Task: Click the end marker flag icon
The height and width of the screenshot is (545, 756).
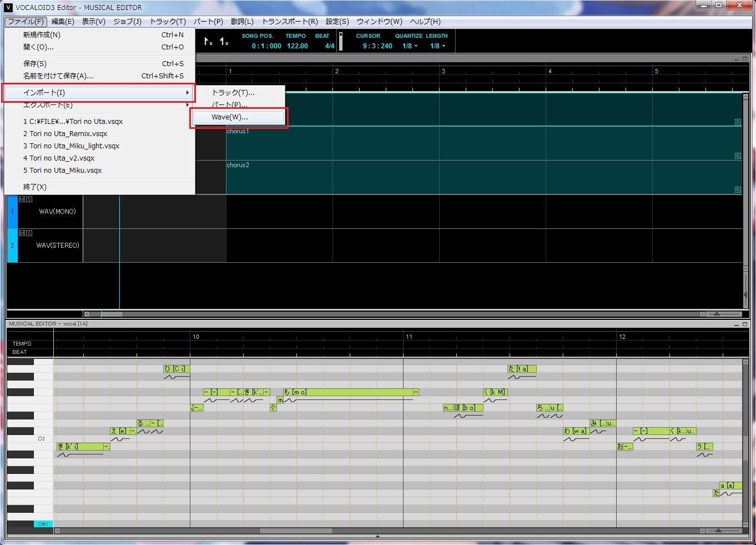Action: coord(224,41)
